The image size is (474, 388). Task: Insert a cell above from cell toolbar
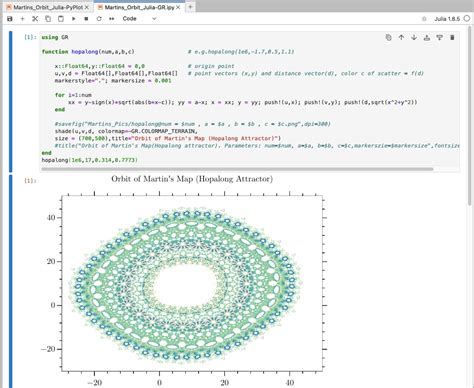pos(427,37)
